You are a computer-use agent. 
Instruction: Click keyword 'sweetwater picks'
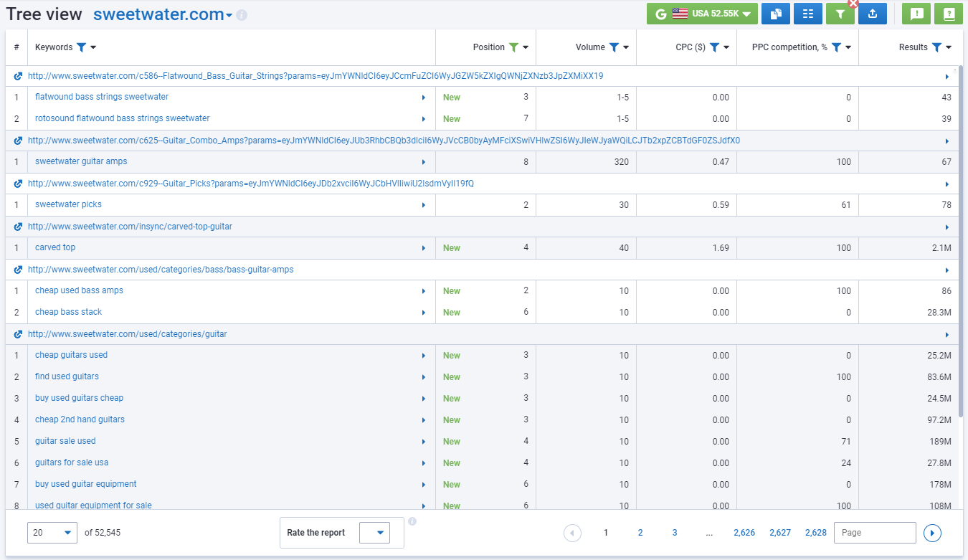pos(68,204)
